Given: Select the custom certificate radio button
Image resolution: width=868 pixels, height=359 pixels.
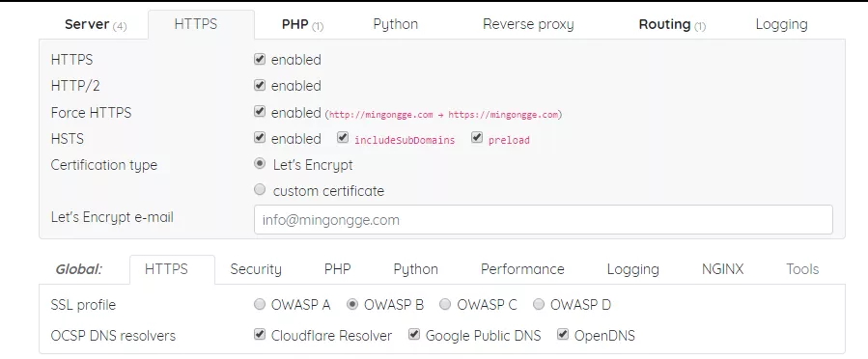Looking at the screenshot, I should pyautogui.click(x=260, y=190).
